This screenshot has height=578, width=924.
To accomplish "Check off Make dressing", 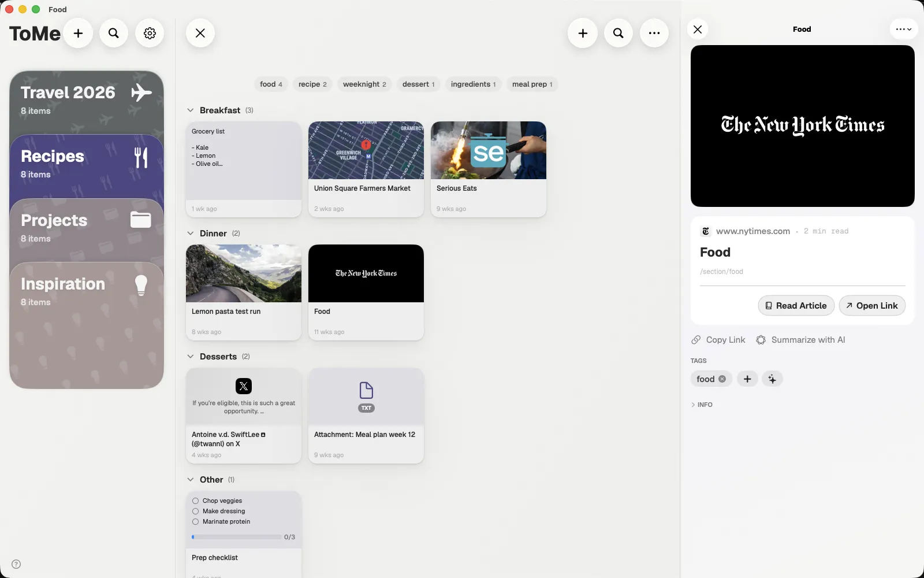I will point(195,512).
